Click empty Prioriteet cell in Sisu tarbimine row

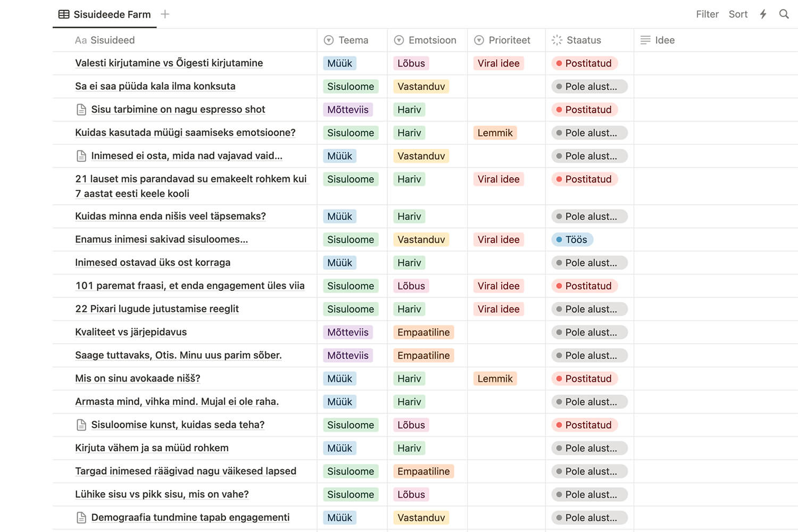[x=506, y=110]
